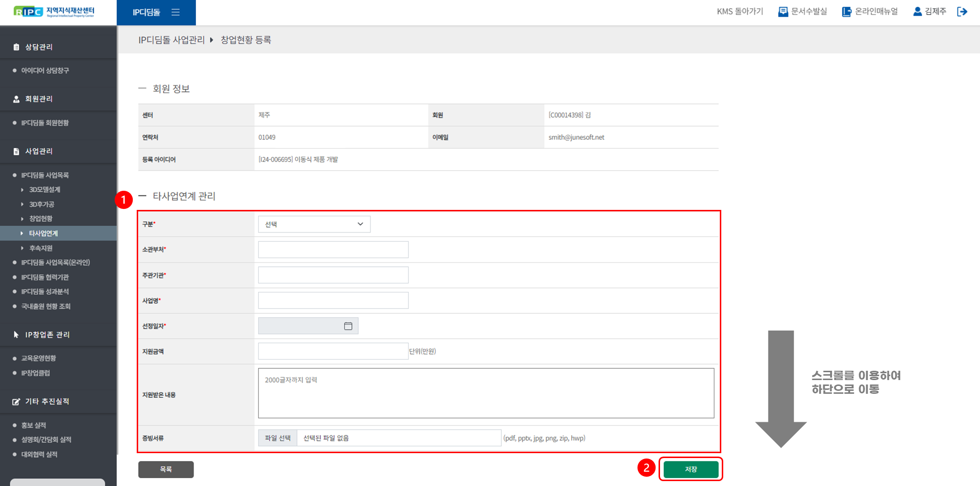
Task: Click the 파일 선택 file chooser button
Action: pos(277,438)
